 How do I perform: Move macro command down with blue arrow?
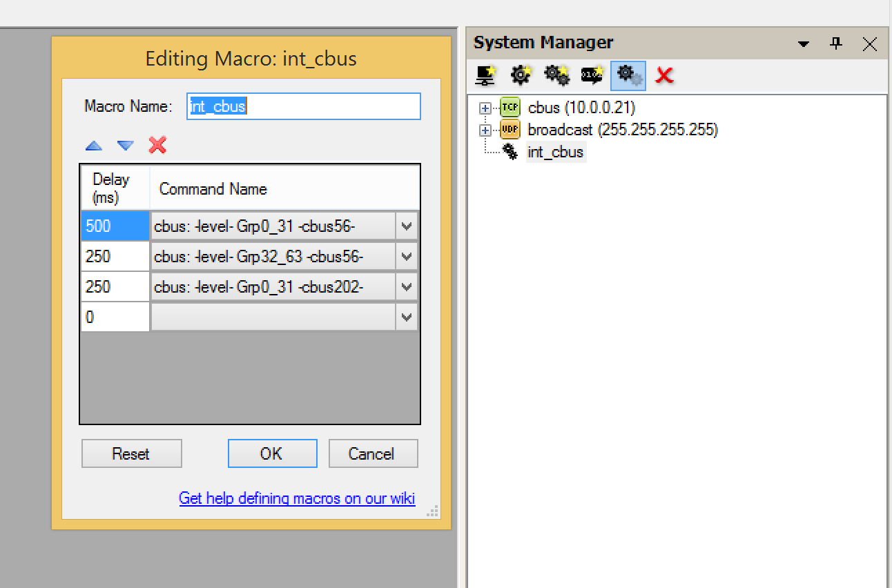[x=125, y=146]
